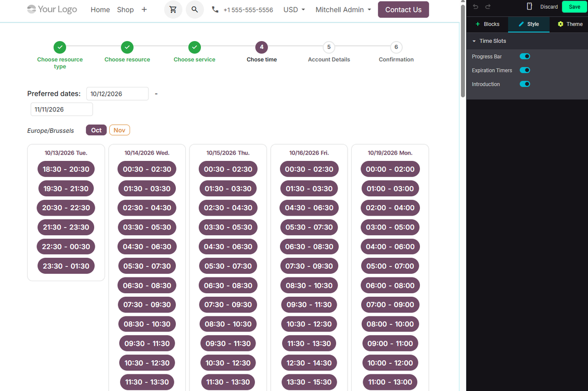
Task: Click step 4 Chose time circle
Action: (262, 47)
